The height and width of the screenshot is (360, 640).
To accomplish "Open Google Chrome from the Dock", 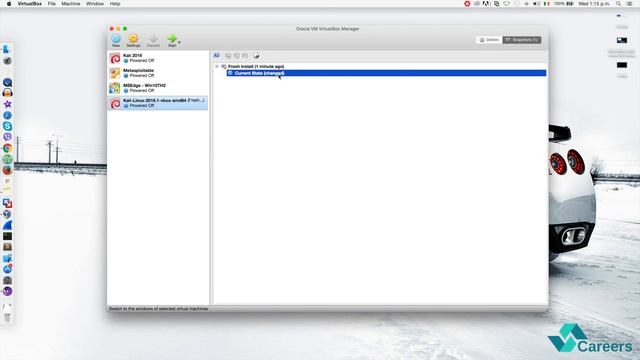I will [7, 148].
